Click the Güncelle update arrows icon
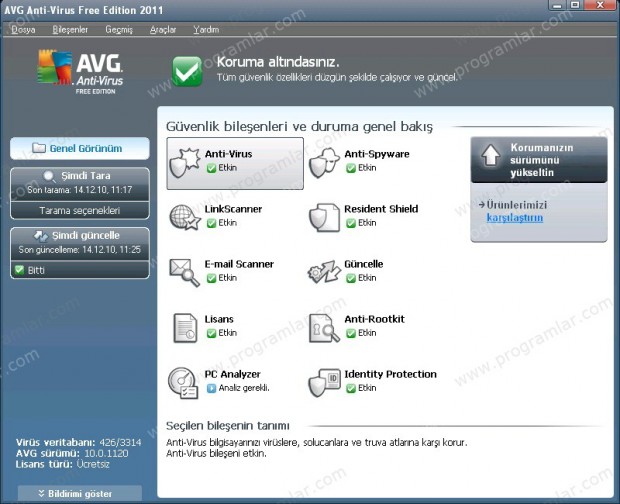Screen dimensions: 620x504 324,272
